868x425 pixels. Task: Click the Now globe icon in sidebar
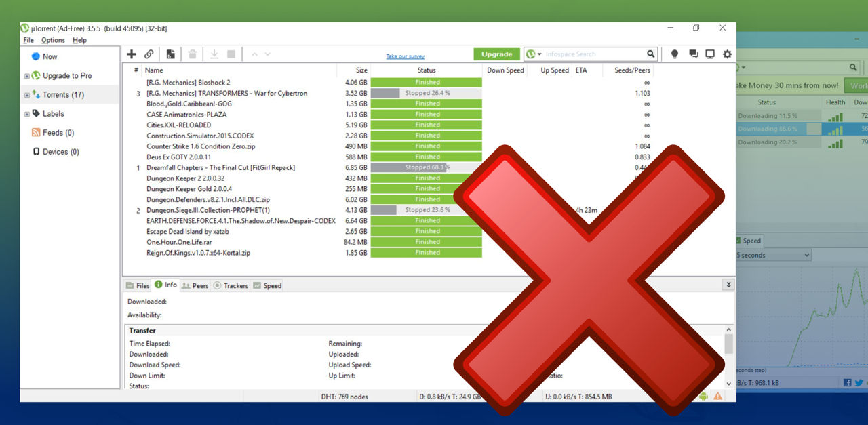pyautogui.click(x=36, y=57)
